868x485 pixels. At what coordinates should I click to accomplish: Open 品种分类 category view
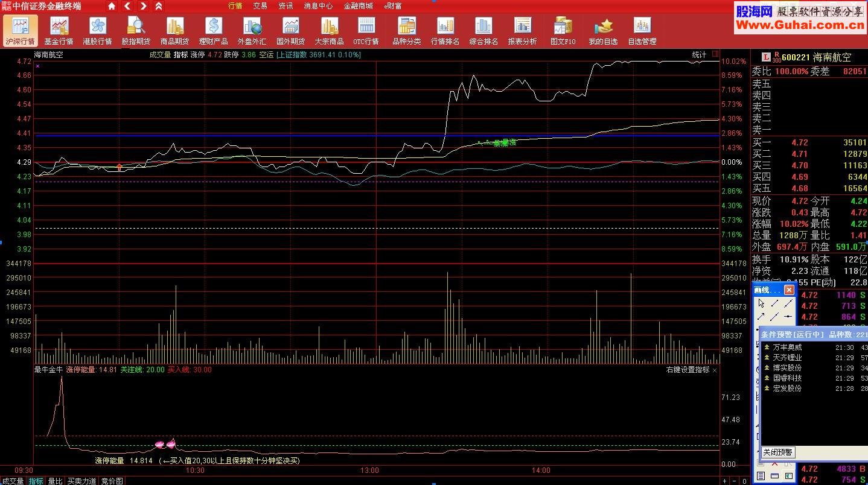coord(406,31)
